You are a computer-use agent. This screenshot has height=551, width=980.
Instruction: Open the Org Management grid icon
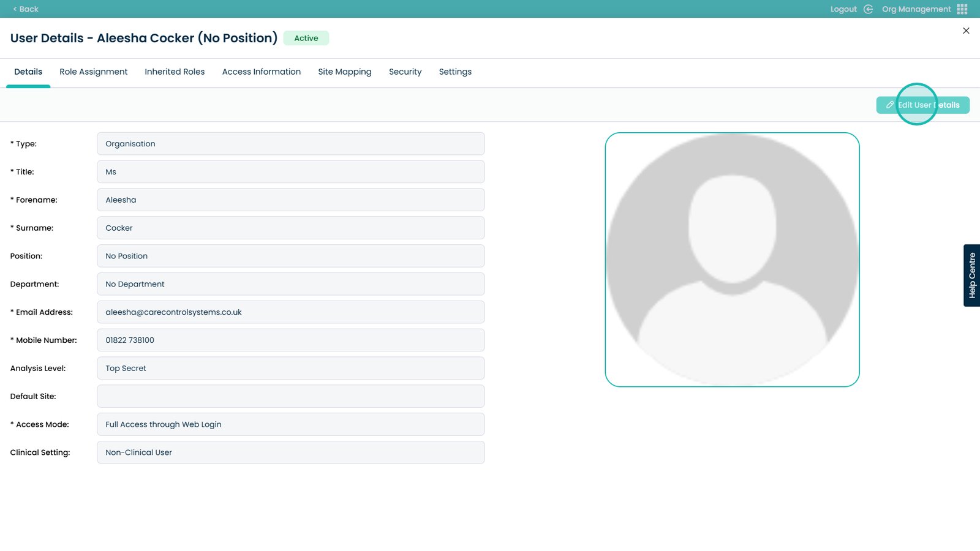(x=962, y=9)
